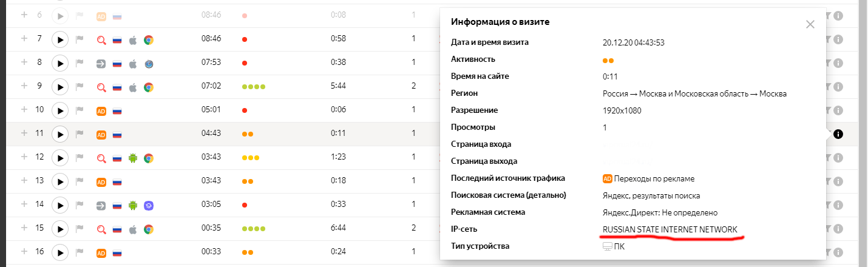
Task: Click the Chrome browser icon in row 9
Action: 148,87
